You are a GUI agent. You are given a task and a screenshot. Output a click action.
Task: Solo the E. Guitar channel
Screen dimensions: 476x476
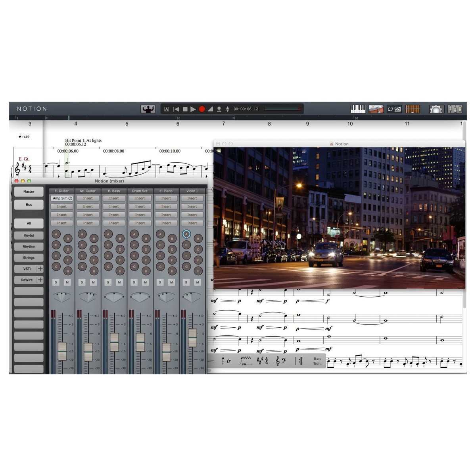point(56,282)
